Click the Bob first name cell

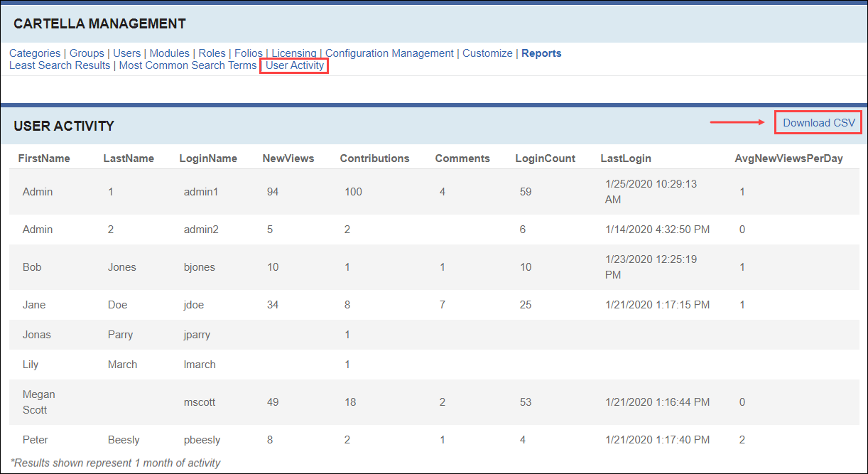click(32, 267)
